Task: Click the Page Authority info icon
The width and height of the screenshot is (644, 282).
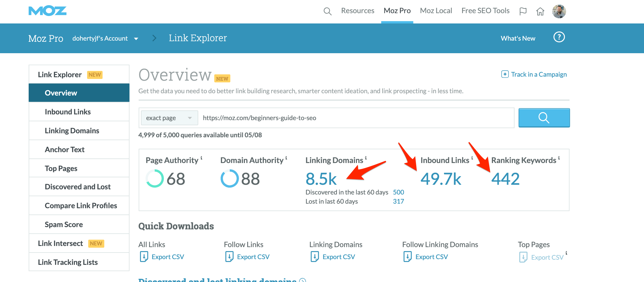Action: (x=201, y=158)
